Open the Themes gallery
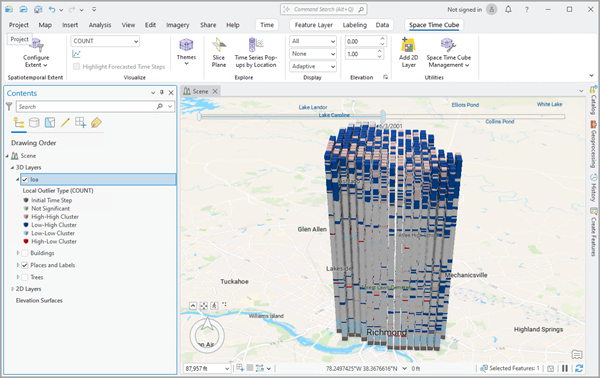600x378 pixels. click(186, 52)
